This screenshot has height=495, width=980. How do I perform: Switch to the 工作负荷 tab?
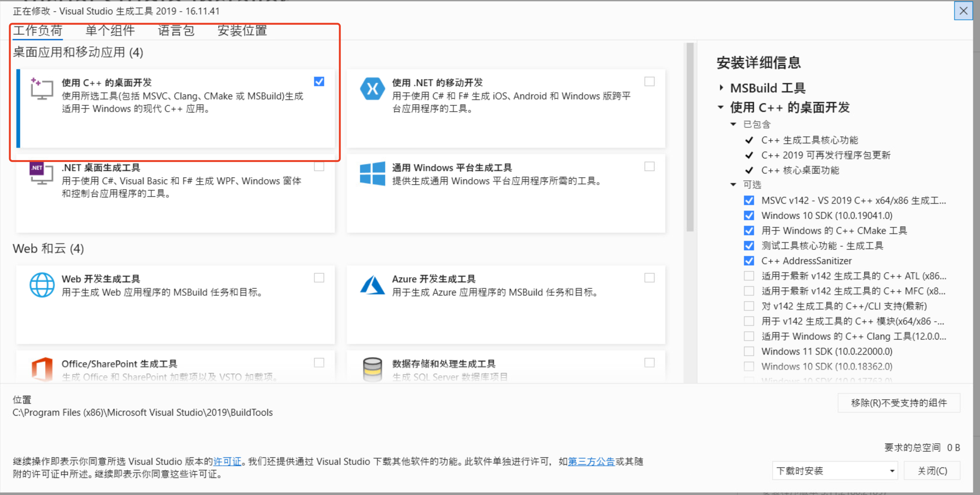pos(38,31)
